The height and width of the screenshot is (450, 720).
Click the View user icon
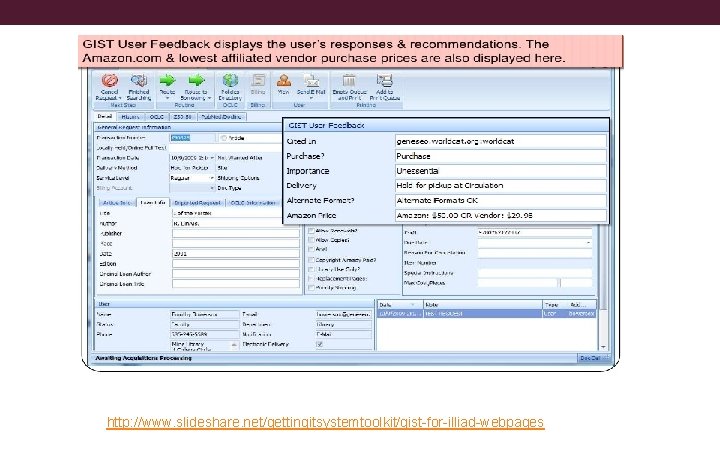pyautogui.click(x=283, y=81)
